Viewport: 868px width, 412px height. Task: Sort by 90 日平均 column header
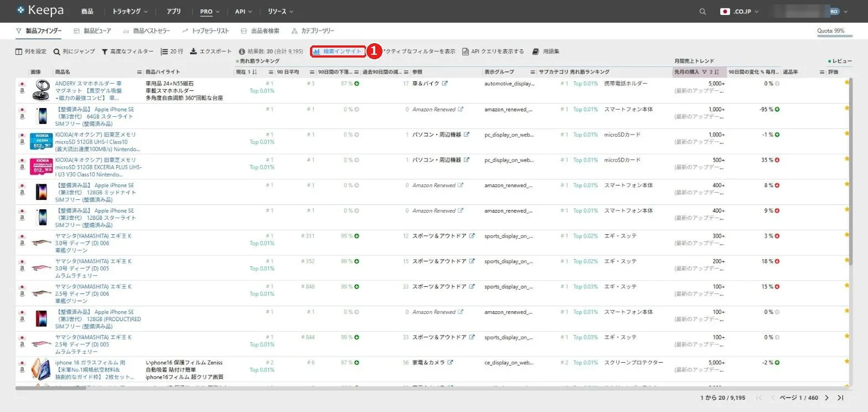coord(288,72)
